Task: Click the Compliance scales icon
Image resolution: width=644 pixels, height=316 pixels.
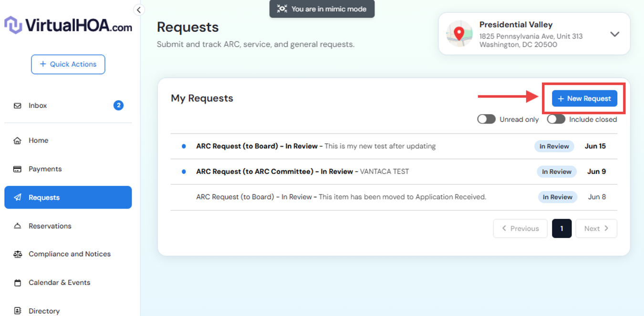Action: click(x=18, y=254)
